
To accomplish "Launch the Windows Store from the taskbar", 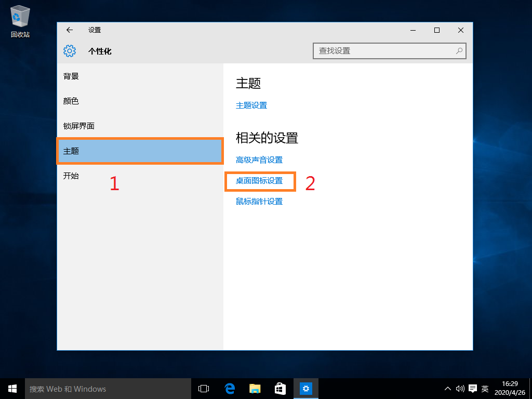I will pos(280,388).
